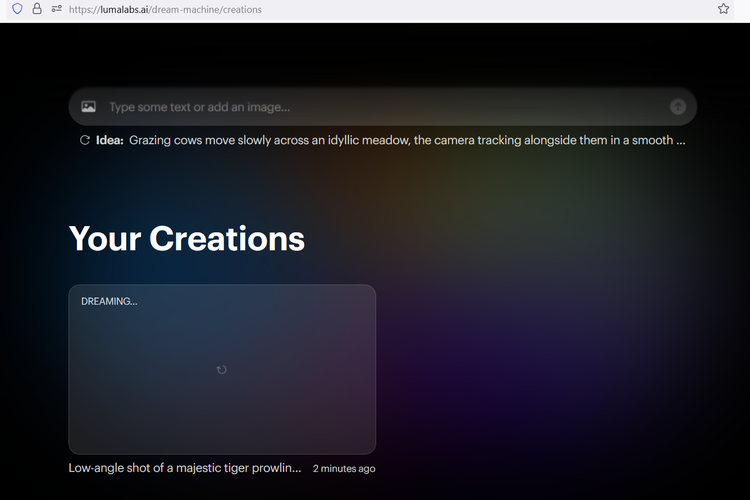Click the loading spinner in the creation card

[222, 369]
